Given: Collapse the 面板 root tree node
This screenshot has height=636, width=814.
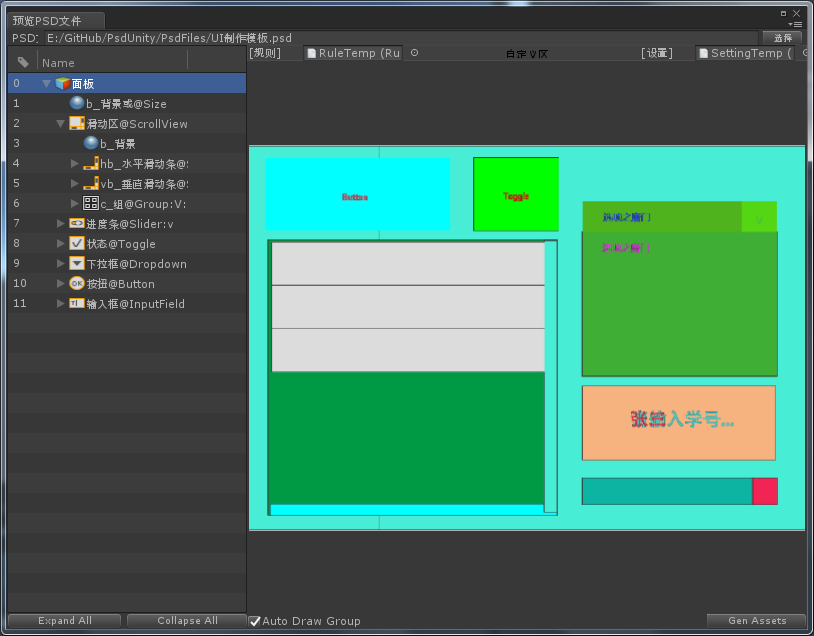Looking at the screenshot, I should [x=47, y=84].
